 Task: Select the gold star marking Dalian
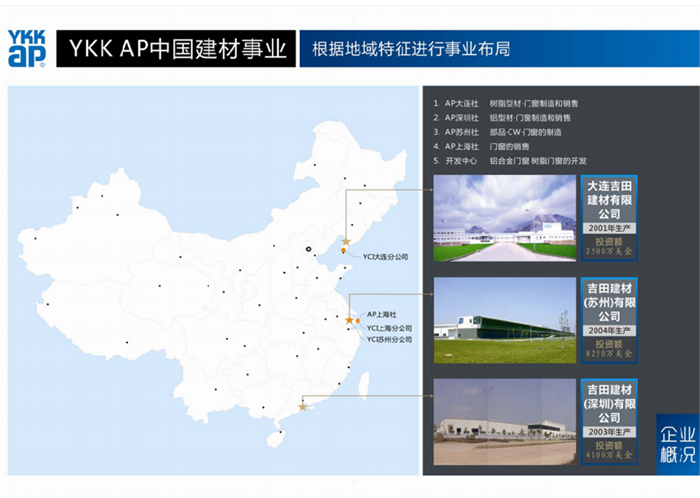click(346, 242)
